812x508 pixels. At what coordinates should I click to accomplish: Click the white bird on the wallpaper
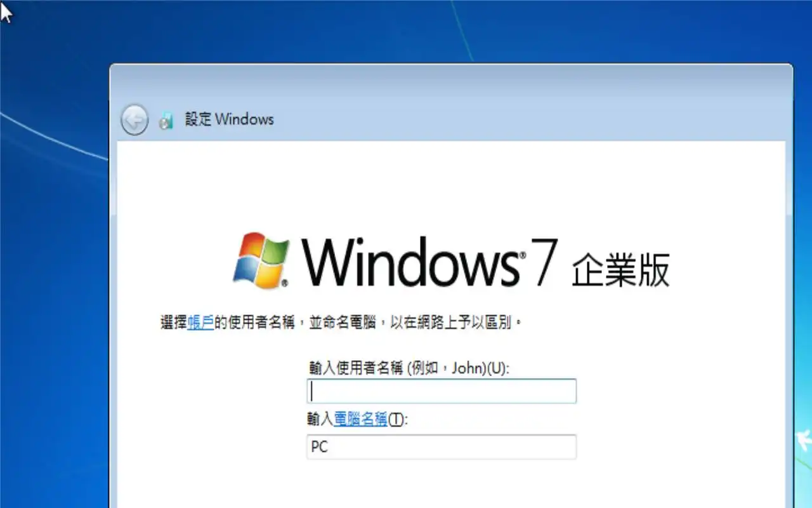pyautogui.click(x=804, y=438)
